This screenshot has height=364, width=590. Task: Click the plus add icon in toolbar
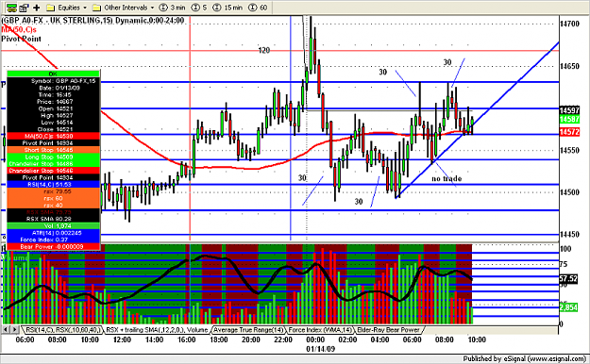37,8
